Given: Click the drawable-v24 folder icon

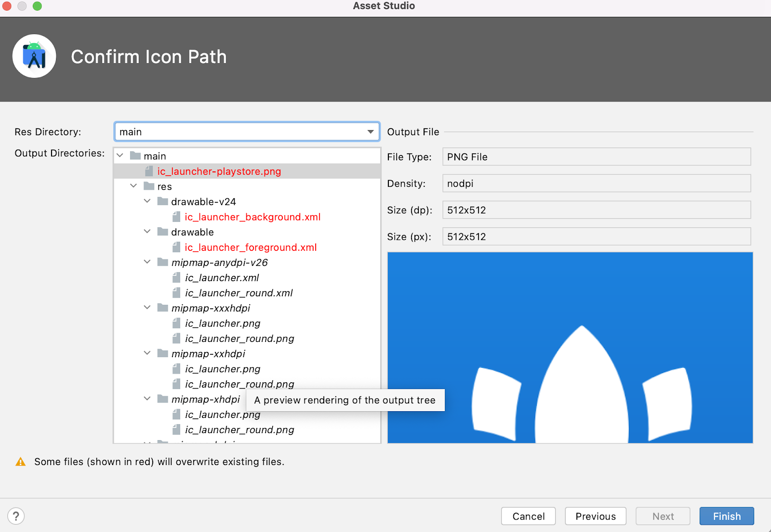Looking at the screenshot, I should click(163, 202).
